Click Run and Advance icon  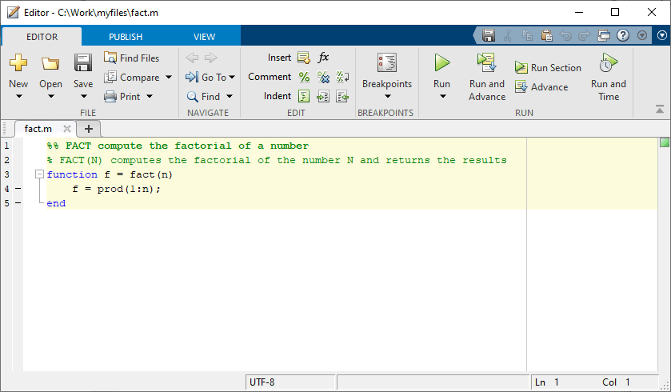click(x=487, y=62)
